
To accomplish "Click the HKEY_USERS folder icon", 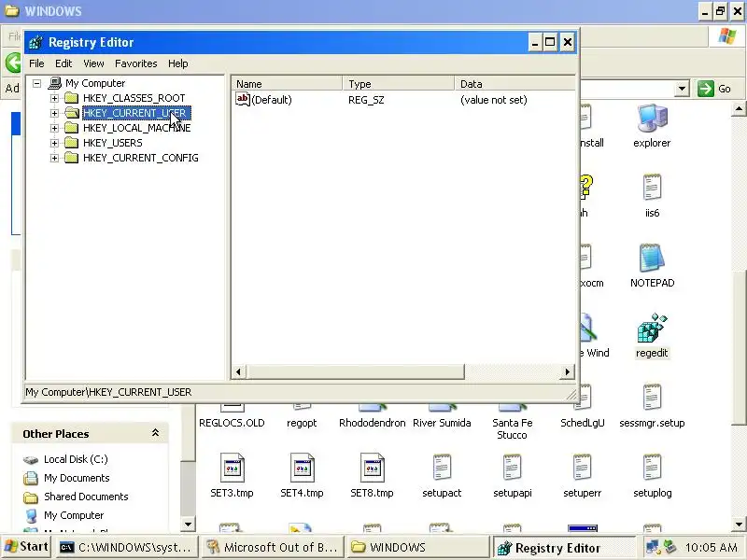I will coord(72,143).
